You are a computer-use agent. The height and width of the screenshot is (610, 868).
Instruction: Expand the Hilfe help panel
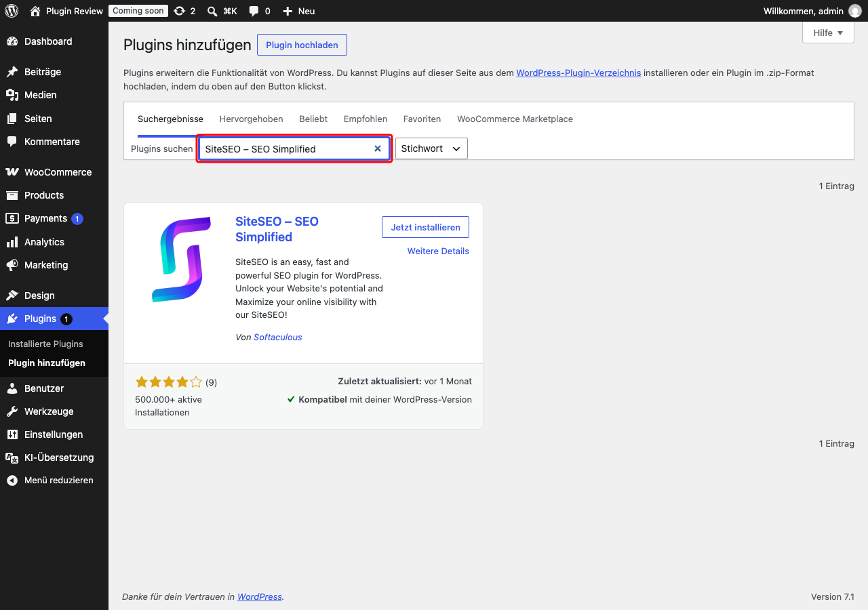point(828,33)
